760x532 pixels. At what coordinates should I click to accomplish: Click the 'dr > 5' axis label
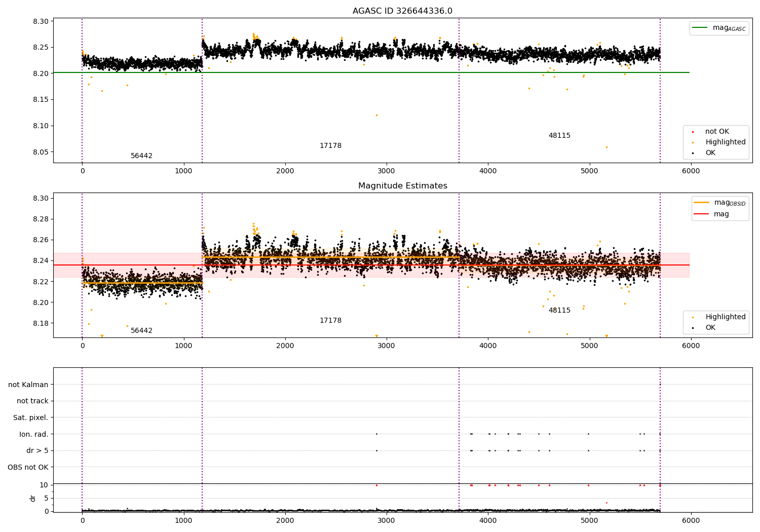(37, 451)
